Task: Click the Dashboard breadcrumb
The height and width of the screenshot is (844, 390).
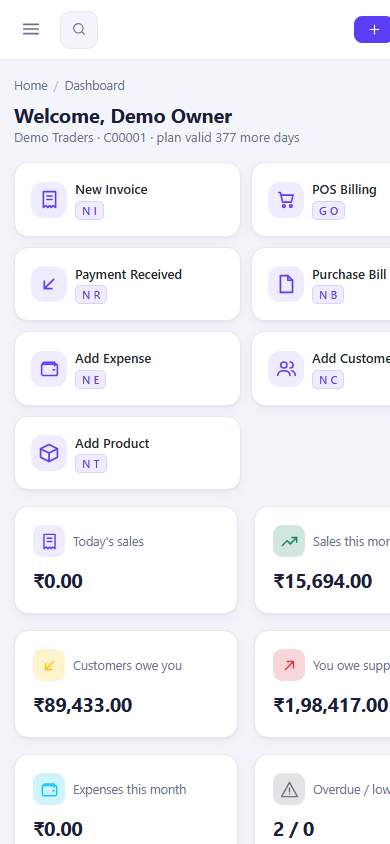Action: [95, 86]
